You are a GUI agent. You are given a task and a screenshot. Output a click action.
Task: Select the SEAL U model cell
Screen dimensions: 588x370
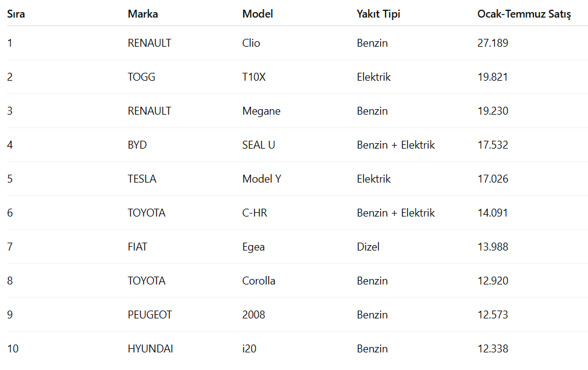point(259,145)
